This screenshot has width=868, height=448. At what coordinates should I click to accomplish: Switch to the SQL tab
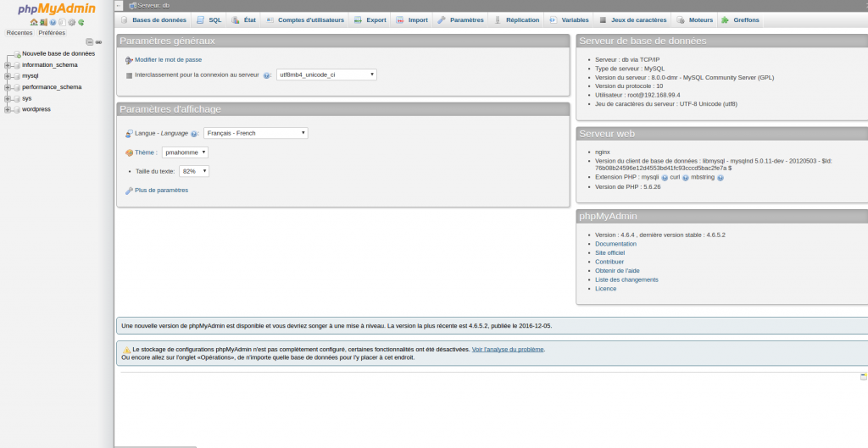(209, 20)
